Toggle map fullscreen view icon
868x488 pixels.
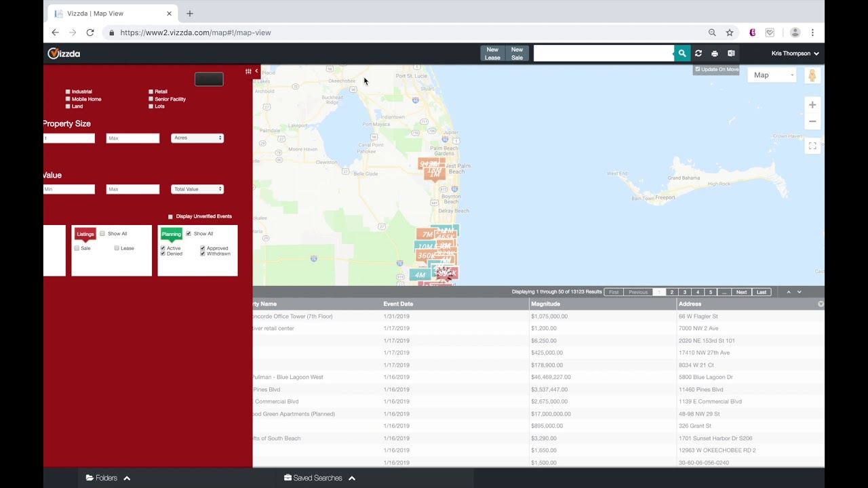click(812, 146)
